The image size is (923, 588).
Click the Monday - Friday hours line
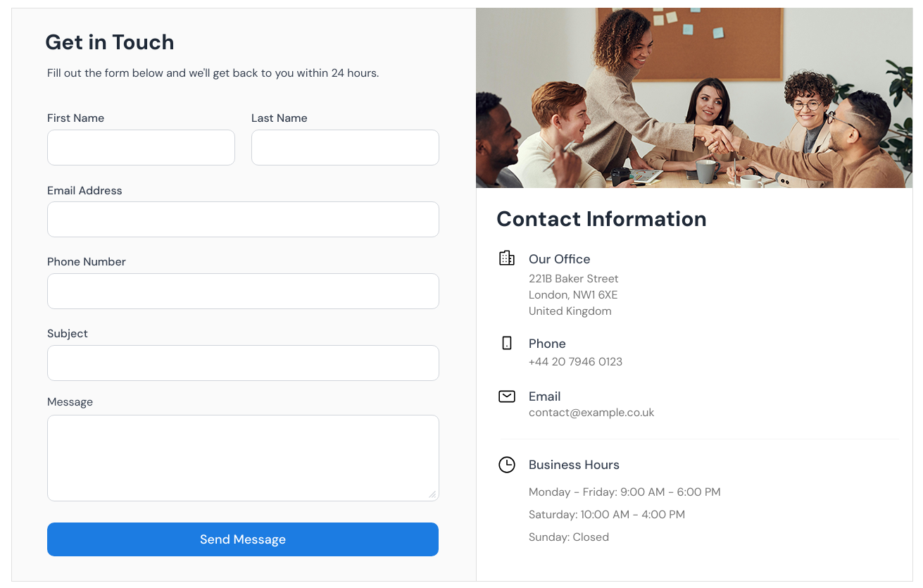[624, 492]
